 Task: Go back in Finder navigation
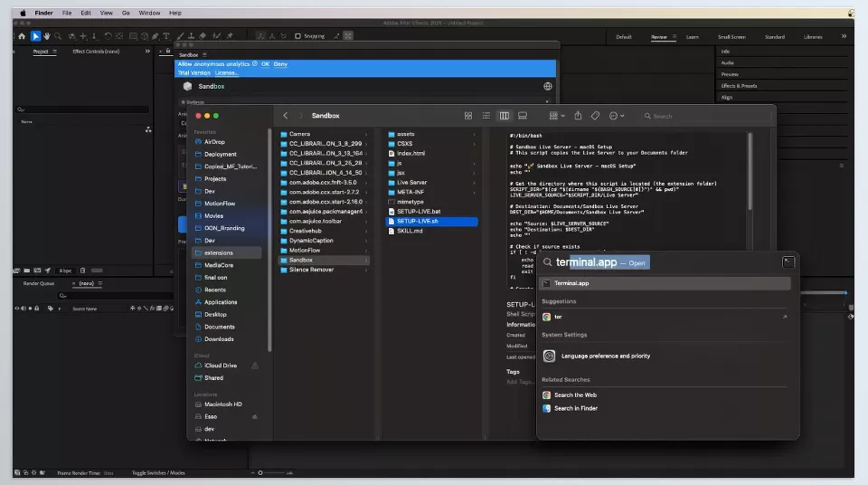(x=286, y=116)
